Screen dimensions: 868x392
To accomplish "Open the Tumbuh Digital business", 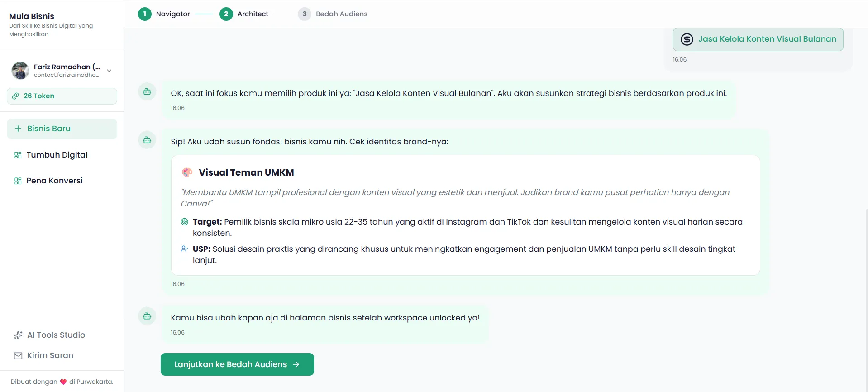I will coord(62,155).
